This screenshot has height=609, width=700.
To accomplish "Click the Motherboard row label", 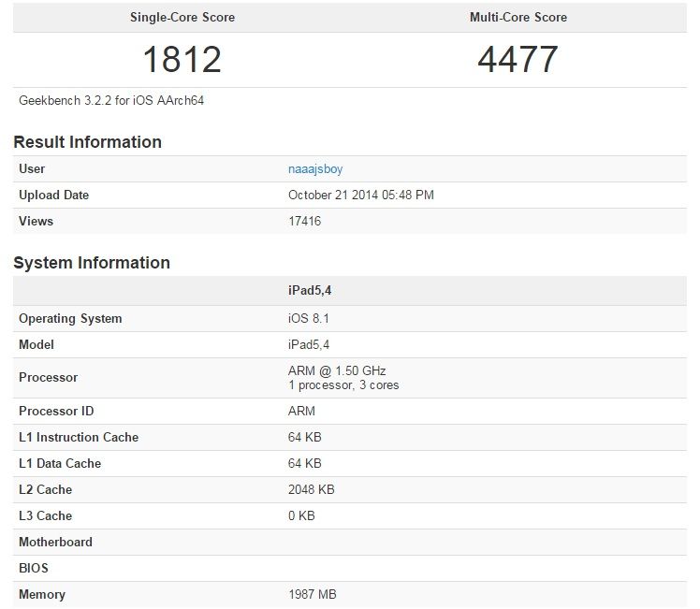I will click(x=55, y=543).
